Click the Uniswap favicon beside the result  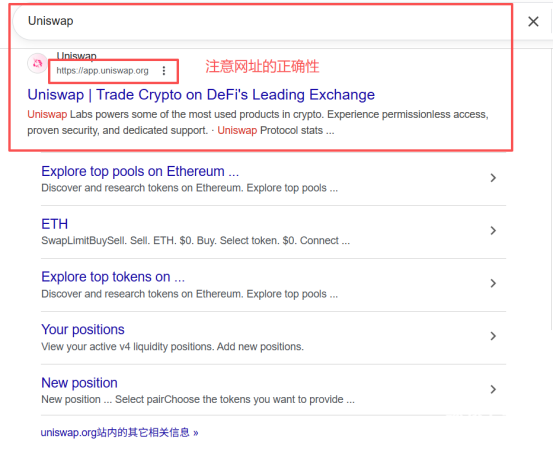(37, 64)
